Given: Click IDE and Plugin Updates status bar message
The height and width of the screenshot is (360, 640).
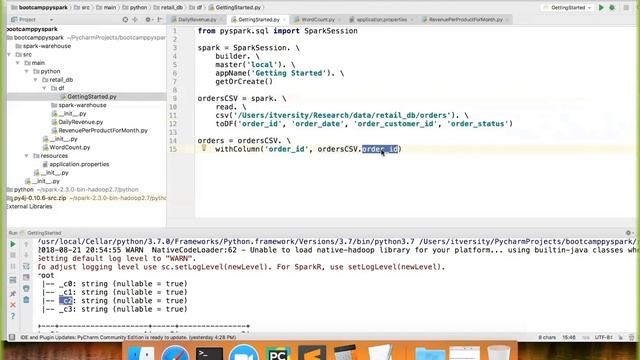Looking at the screenshot, I should click(x=128, y=338).
